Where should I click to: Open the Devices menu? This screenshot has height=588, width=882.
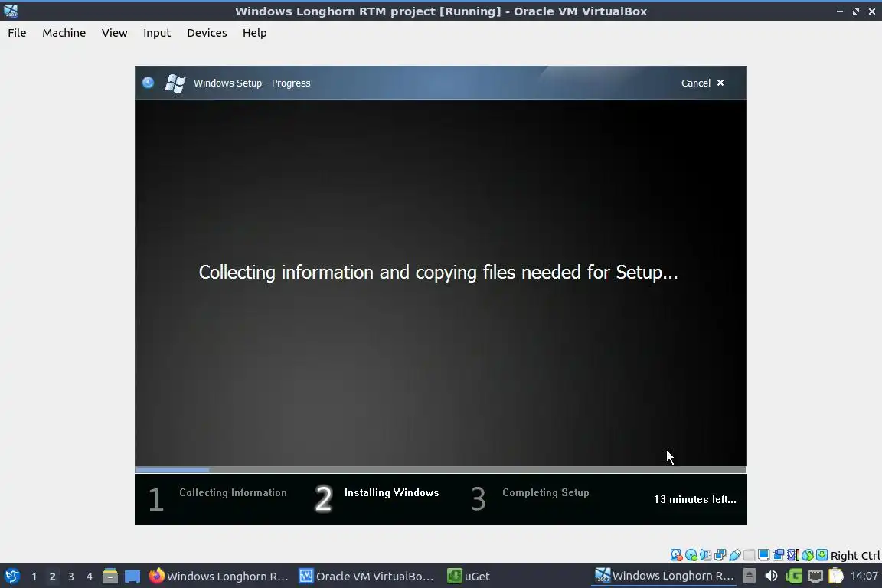tap(207, 33)
